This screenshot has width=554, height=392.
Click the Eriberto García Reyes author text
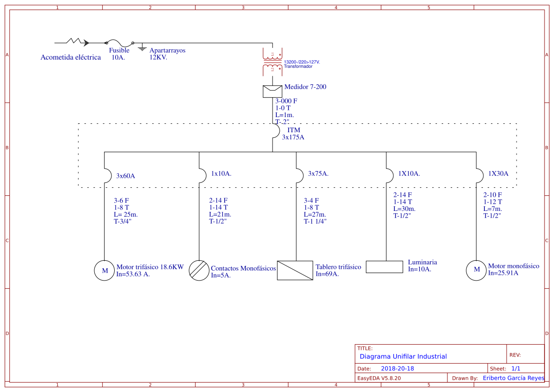(513, 378)
